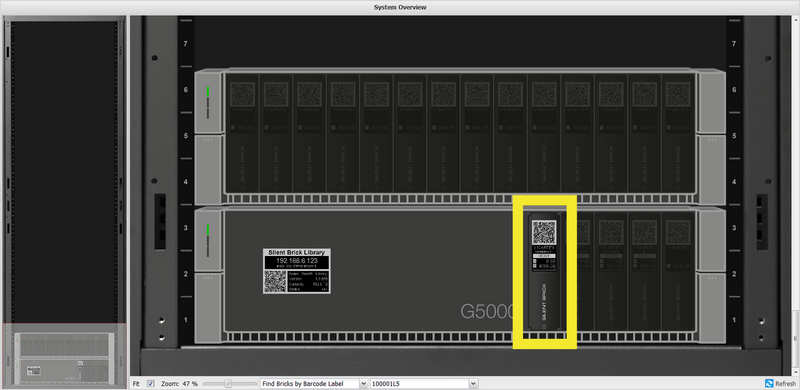Click the QR code on highlighted brick
Screen dimensions: 800x390
[x=544, y=232]
